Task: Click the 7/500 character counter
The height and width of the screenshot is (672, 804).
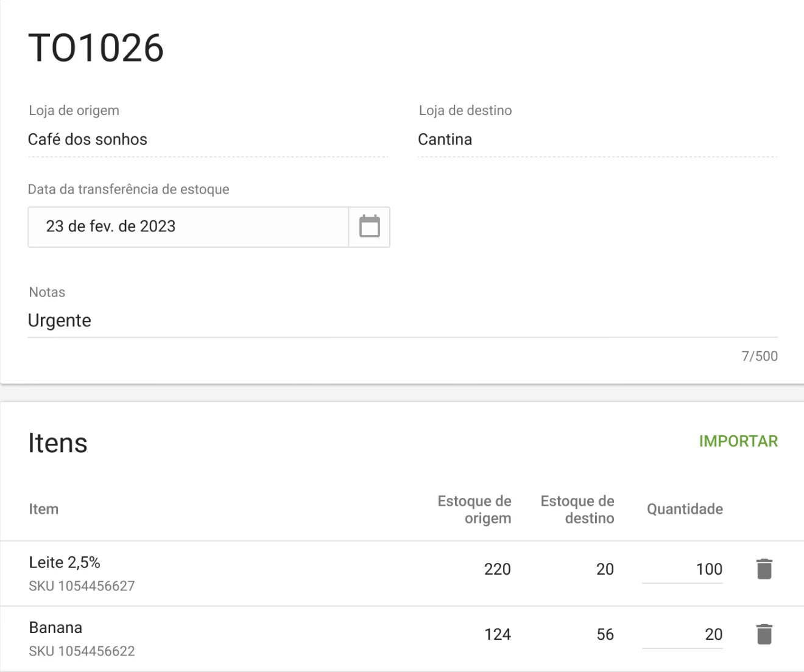Action: [x=759, y=356]
